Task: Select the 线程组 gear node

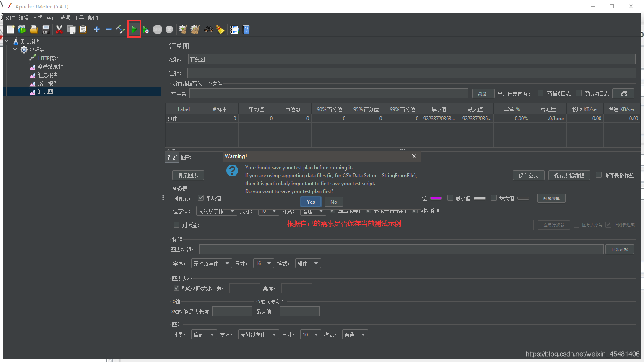Action: tap(36, 50)
